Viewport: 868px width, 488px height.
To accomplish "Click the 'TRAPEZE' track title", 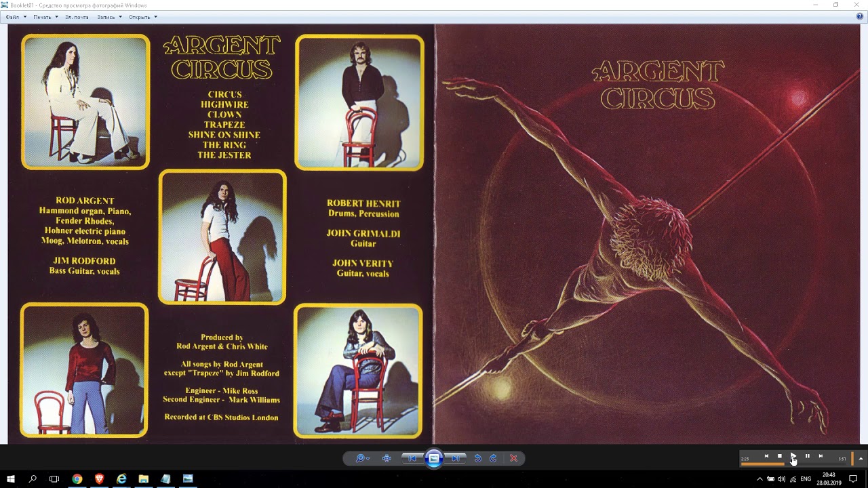I will (224, 125).
